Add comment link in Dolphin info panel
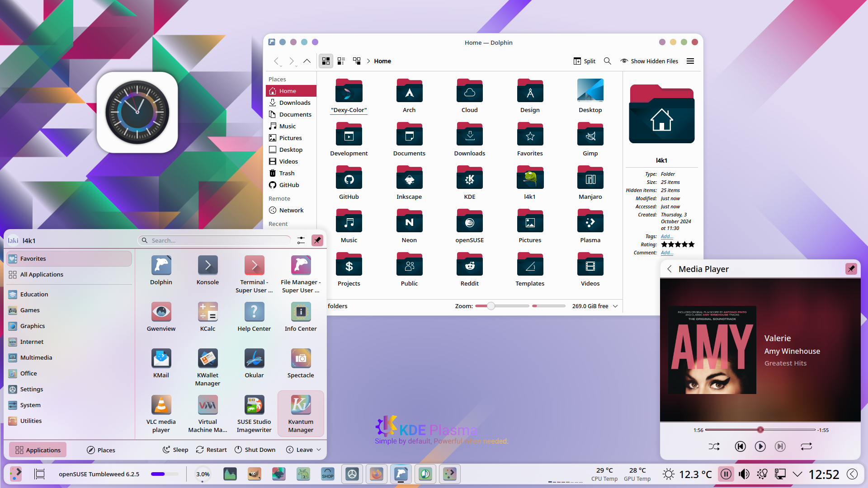This screenshot has width=868, height=488. (667, 253)
